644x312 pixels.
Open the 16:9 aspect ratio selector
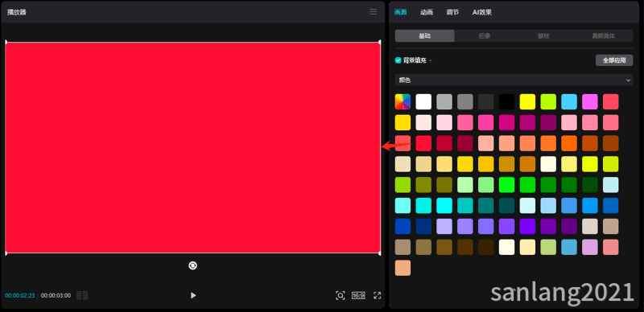[358, 295]
